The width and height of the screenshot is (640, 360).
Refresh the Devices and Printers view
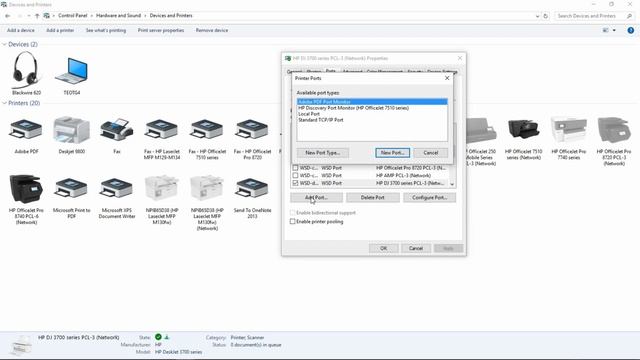pyautogui.click(x=545, y=16)
